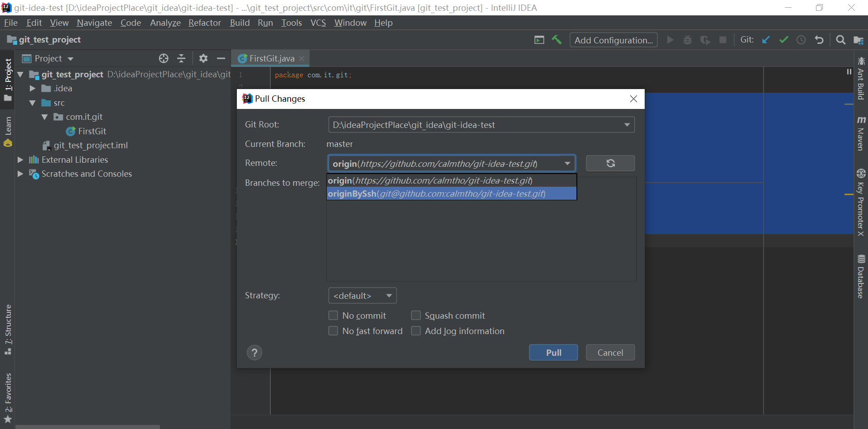Image resolution: width=868 pixels, height=429 pixels.
Task: Collapse the git_test_project tree node
Action: (x=20, y=74)
